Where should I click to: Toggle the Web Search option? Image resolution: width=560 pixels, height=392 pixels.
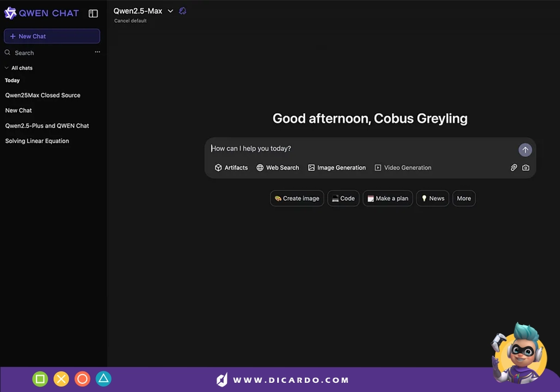tap(278, 167)
